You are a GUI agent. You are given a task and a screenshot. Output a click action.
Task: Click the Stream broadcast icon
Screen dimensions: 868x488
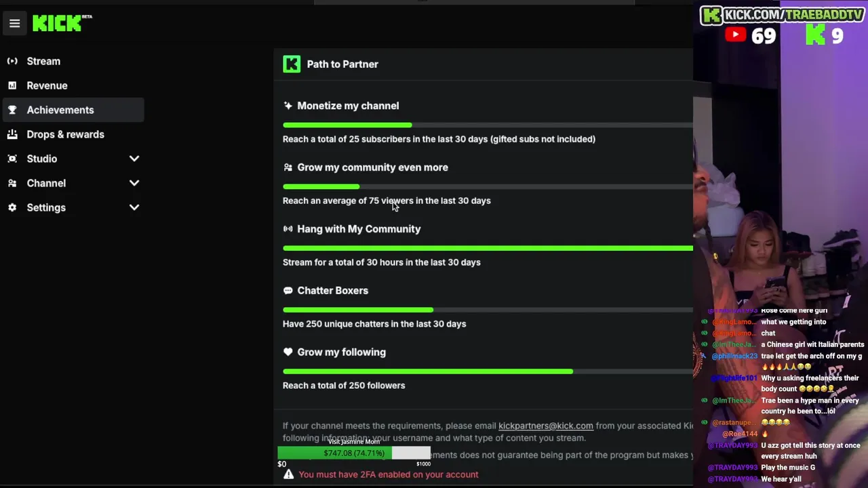coord(12,61)
